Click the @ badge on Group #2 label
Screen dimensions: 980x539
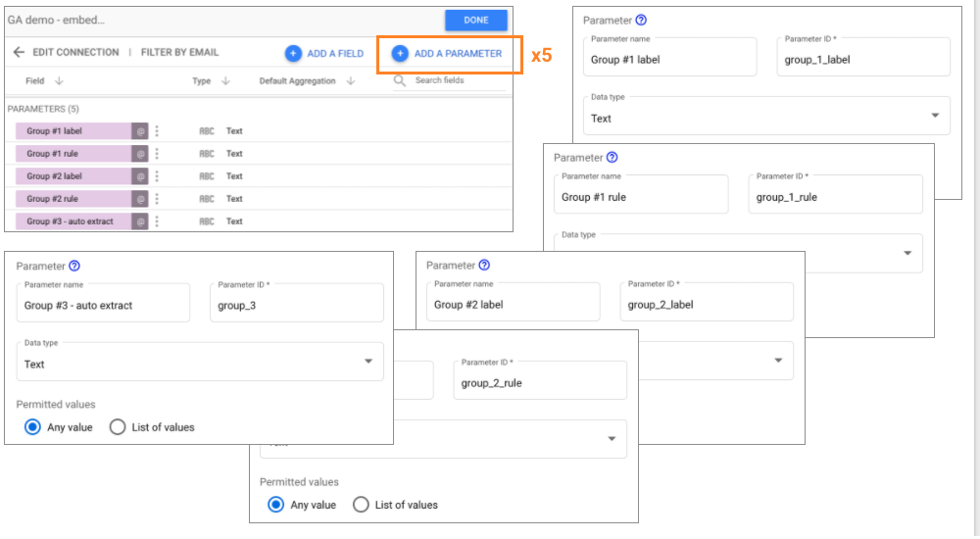(x=140, y=176)
